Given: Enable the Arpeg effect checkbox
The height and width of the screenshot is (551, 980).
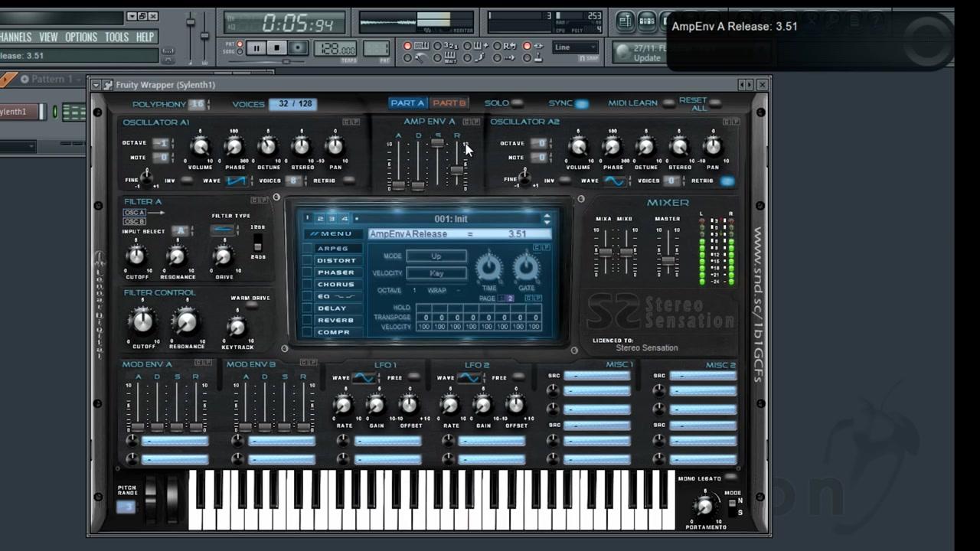Looking at the screenshot, I should pos(308,249).
